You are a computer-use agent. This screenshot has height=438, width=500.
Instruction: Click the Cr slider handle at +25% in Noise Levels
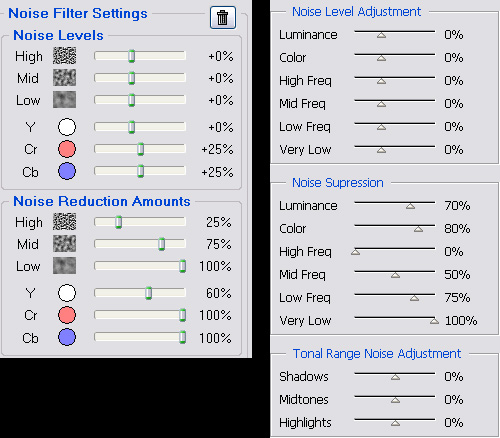[x=141, y=149]
